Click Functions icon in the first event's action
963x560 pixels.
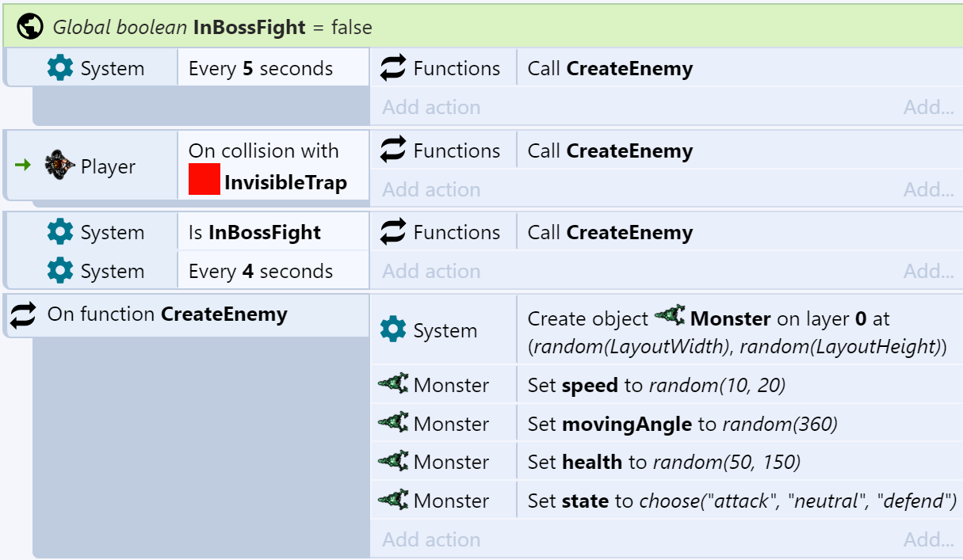coord(394,68)
